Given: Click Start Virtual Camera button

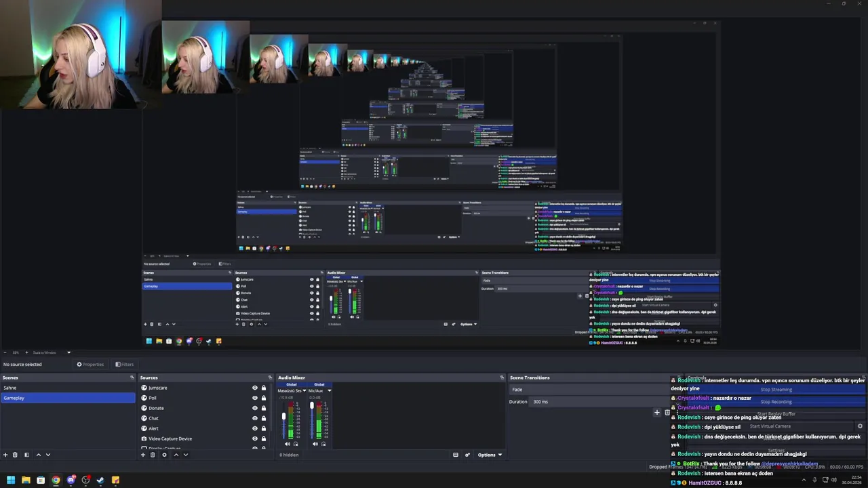Looking at the screenshot, I should 771,426.
